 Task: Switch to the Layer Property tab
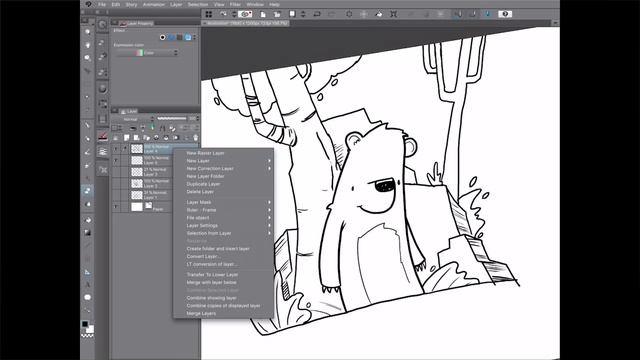[136, 23]
